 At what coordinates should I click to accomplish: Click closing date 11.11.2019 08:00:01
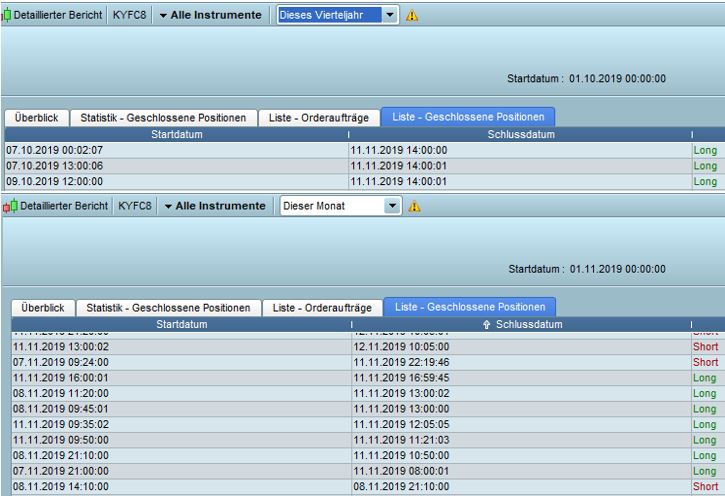(x=401, y=471)
